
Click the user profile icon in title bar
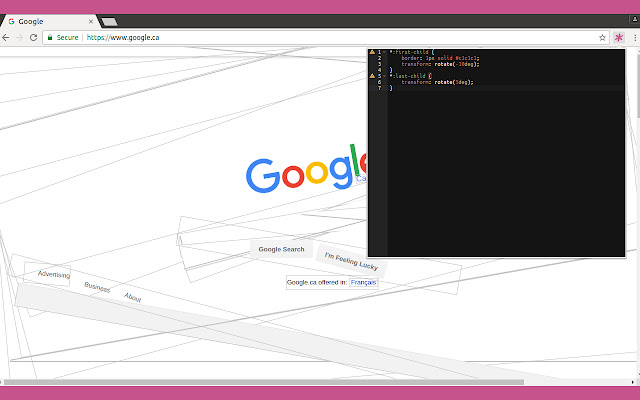(x=635, y=19)
